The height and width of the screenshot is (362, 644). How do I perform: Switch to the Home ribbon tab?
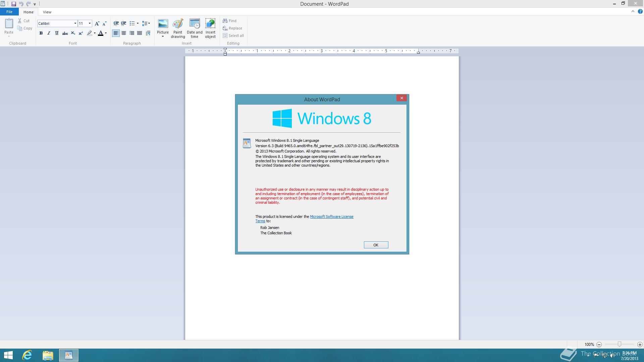pyautogui.click(x=29, y=12)
